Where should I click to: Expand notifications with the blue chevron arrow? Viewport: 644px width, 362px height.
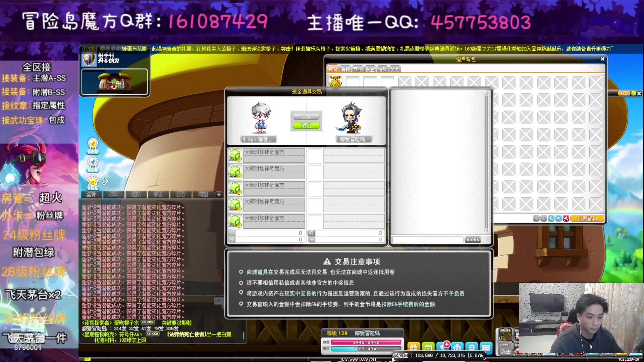[x=105, y=181]
